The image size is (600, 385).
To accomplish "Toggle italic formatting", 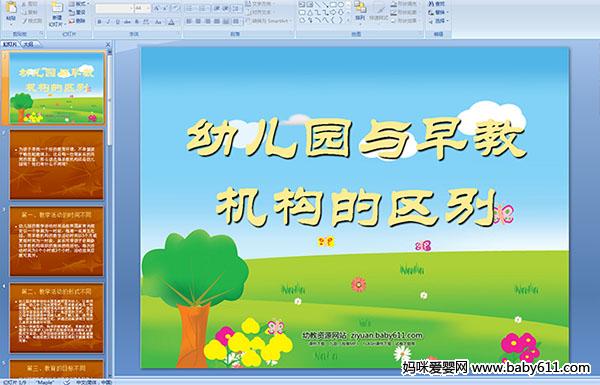I will coord(109,22).
